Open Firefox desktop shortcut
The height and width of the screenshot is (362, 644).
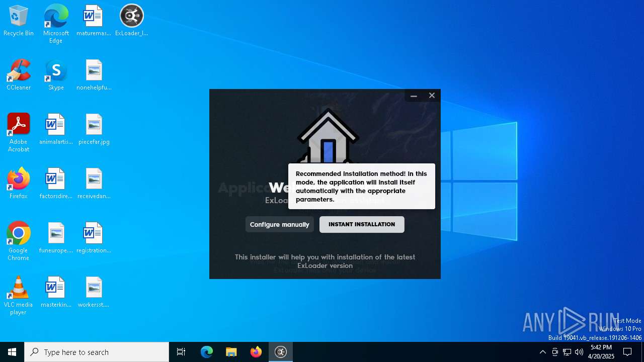19,184
